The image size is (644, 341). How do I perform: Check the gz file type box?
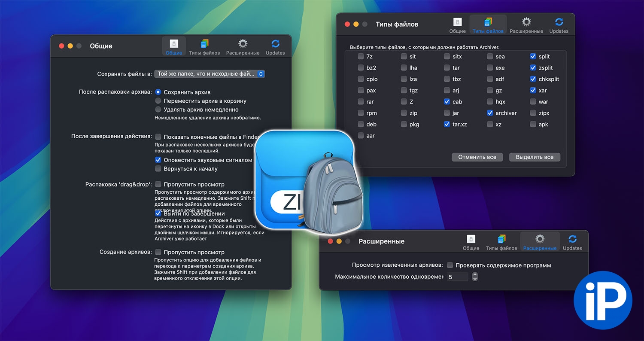coord(490,90)
